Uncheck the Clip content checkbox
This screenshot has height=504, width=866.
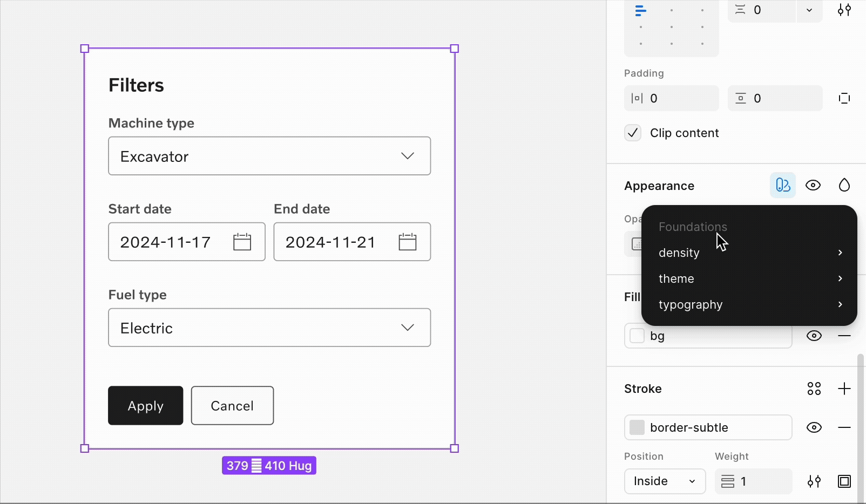tap(633, 132)
